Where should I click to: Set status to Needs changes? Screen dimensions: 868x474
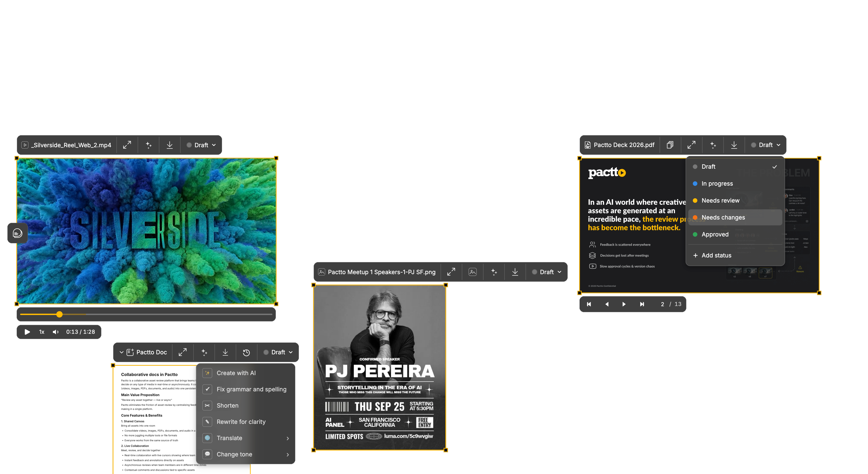coord(735,217)
